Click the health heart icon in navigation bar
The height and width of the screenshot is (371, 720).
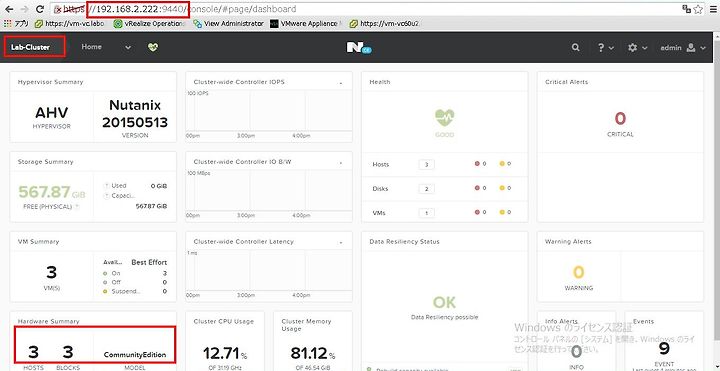(153, 47)
